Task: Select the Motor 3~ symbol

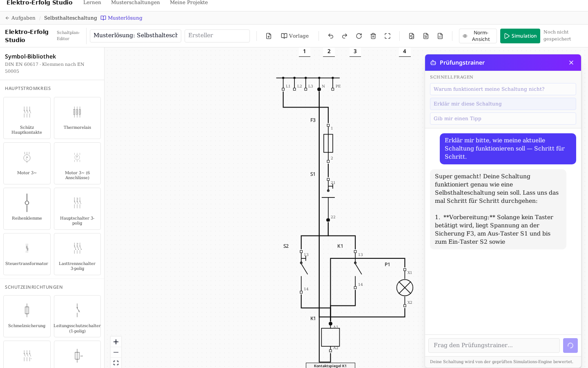Action: pos(27,163)
